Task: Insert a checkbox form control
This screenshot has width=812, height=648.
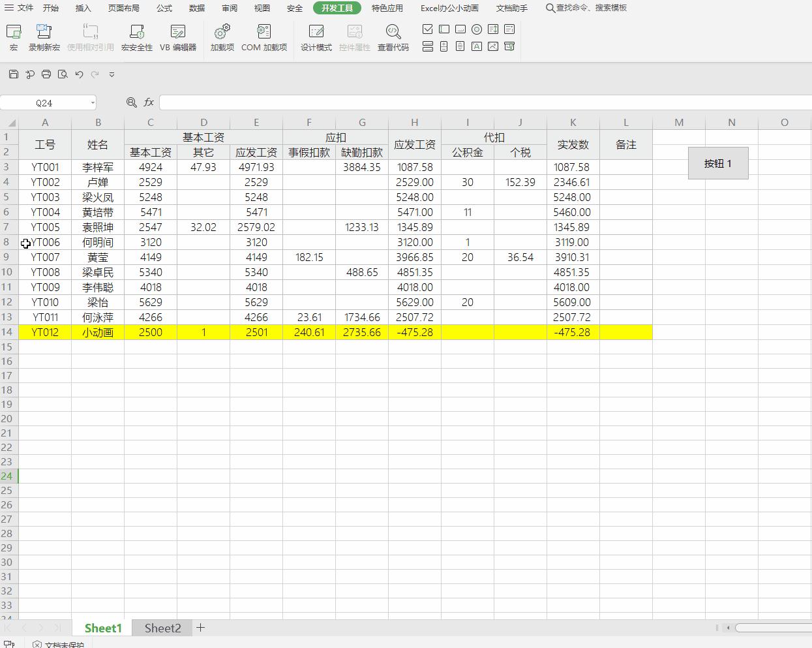Action: (x=428, y=29)
